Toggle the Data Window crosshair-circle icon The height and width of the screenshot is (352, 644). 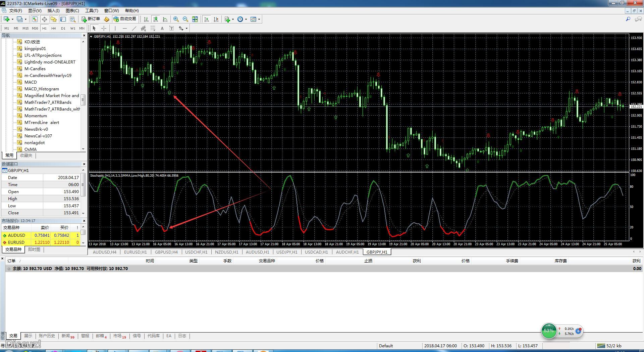pos(44,19)
